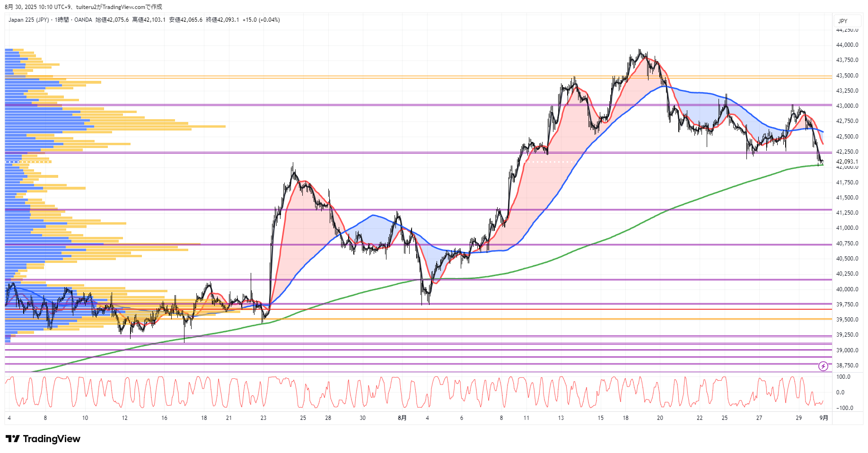Click the date label 21 on time axis
The width and height of the screenshot is (868, 453).
229,418
